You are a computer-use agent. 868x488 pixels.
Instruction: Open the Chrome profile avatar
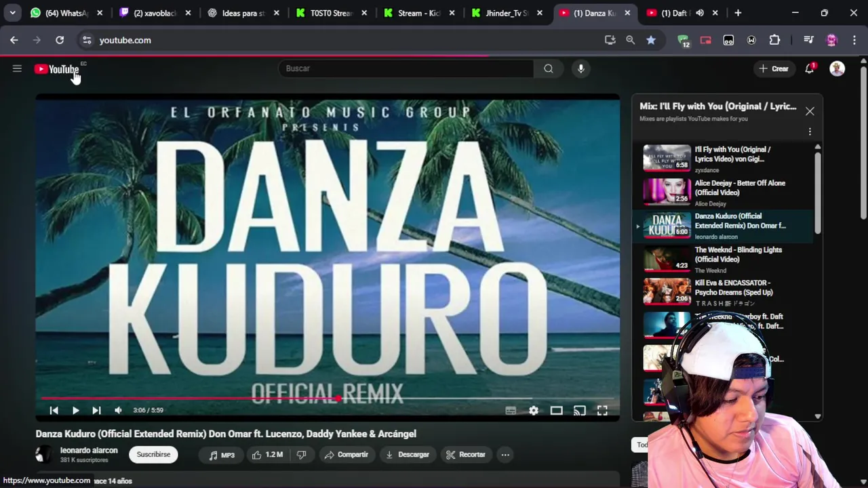(x=831, y=40)
